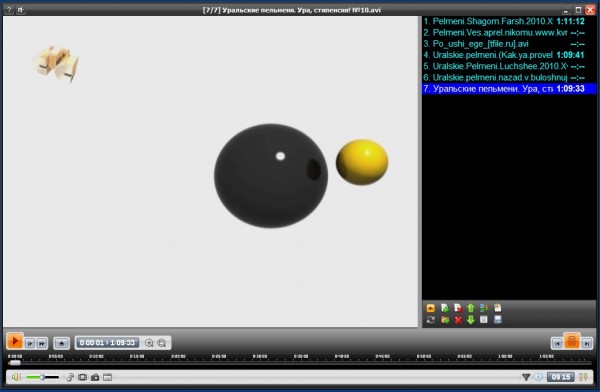
Task: Select playlist item 2 Pelmeni.Ves.aprel.nikomu
Action: (x=509, y=33)
